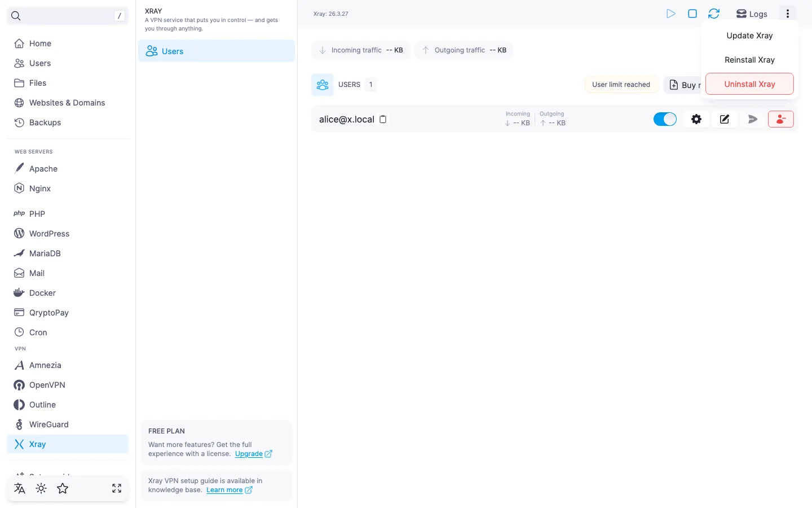This screenshot has width=812, height=508.
Task: Navigate to Websites & Domains
Action: point(68,103)
